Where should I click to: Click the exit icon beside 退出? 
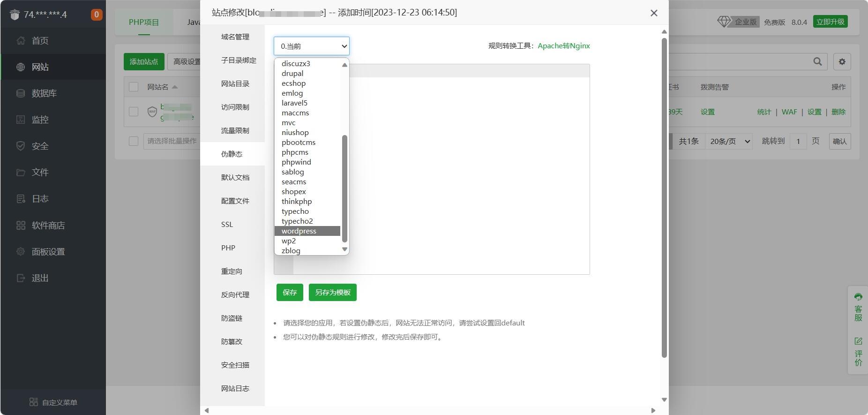pos(21,278)
